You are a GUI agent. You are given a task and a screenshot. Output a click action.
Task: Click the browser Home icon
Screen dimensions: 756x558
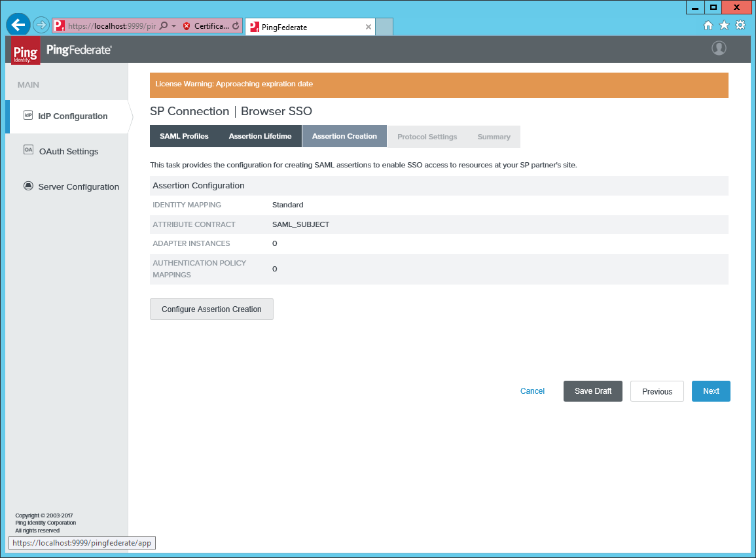tap(708, 26)
